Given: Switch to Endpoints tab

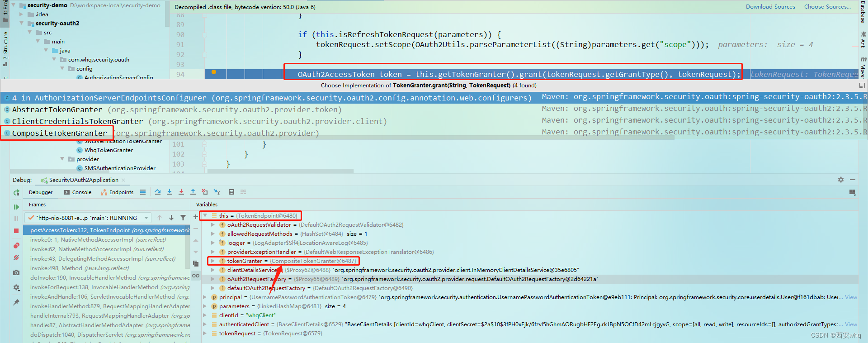Looking at the screenshot, I should click(x=117, y=192).
